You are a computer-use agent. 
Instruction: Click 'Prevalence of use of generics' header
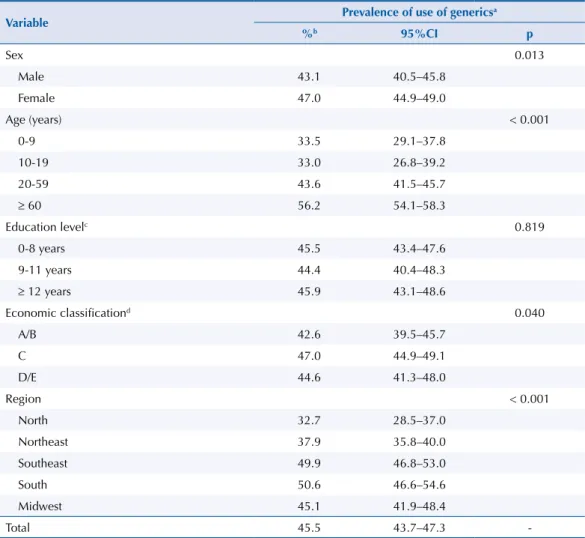[x=419, y=12]
